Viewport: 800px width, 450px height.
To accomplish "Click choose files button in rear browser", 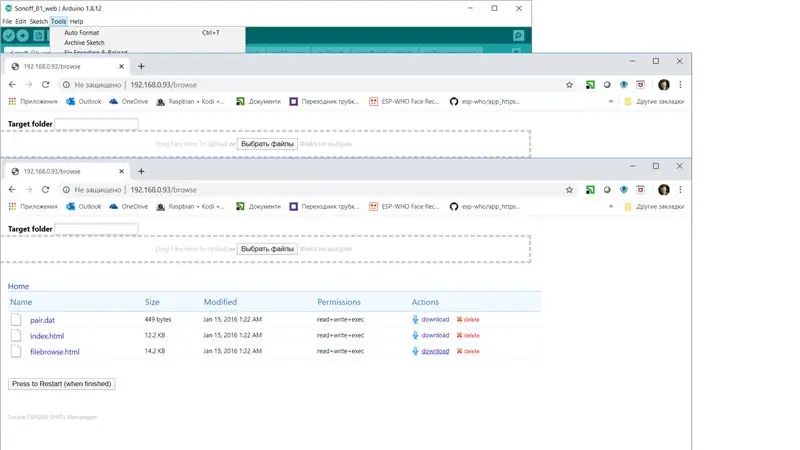I will (x=267, y=144).
